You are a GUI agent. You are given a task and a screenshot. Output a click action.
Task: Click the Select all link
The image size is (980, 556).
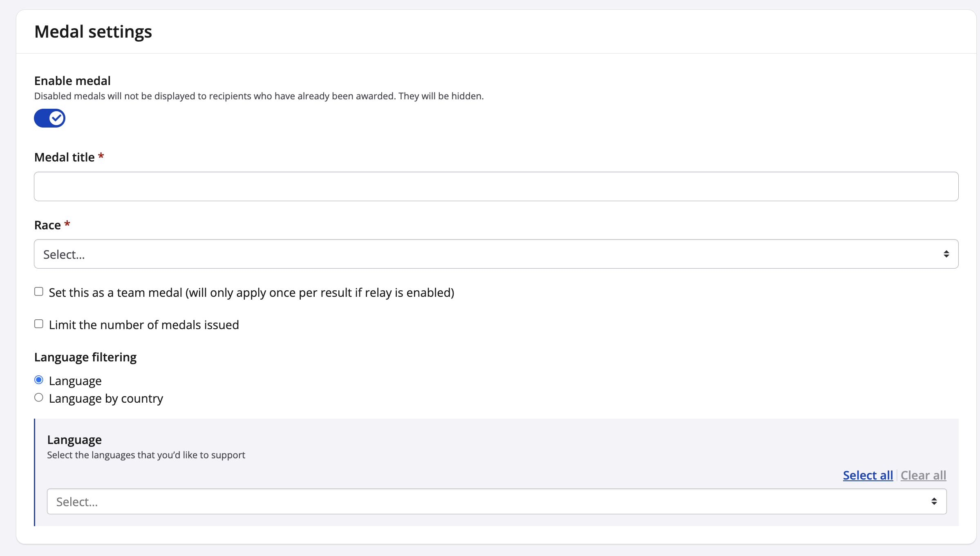point(868,475)
